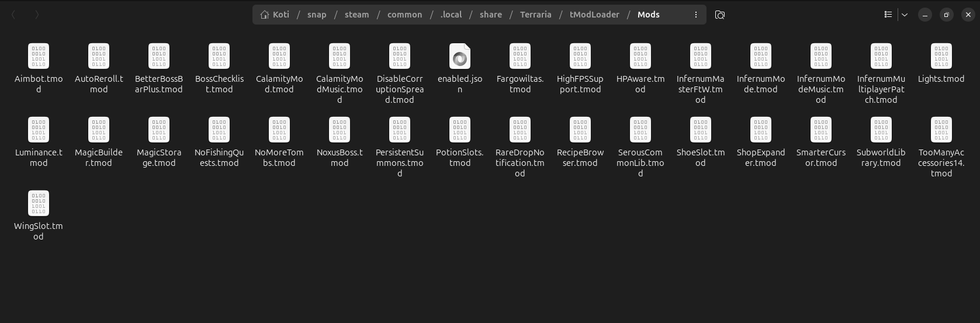Select the Lights.tmod file icon

941,56
